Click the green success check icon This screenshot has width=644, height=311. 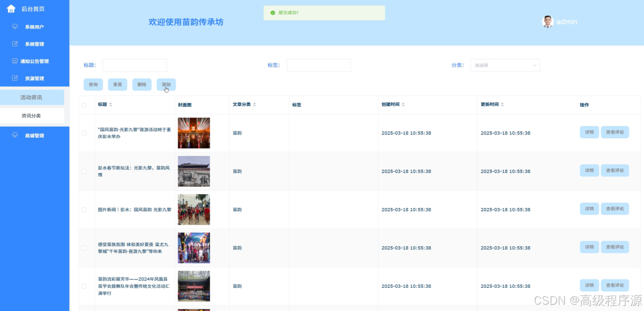coord(273,13)
